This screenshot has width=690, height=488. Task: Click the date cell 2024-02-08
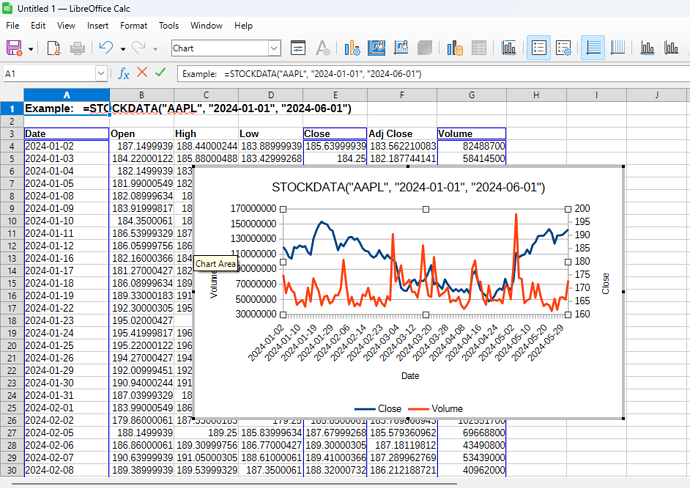pyautogui.click(x=66, y=470)
